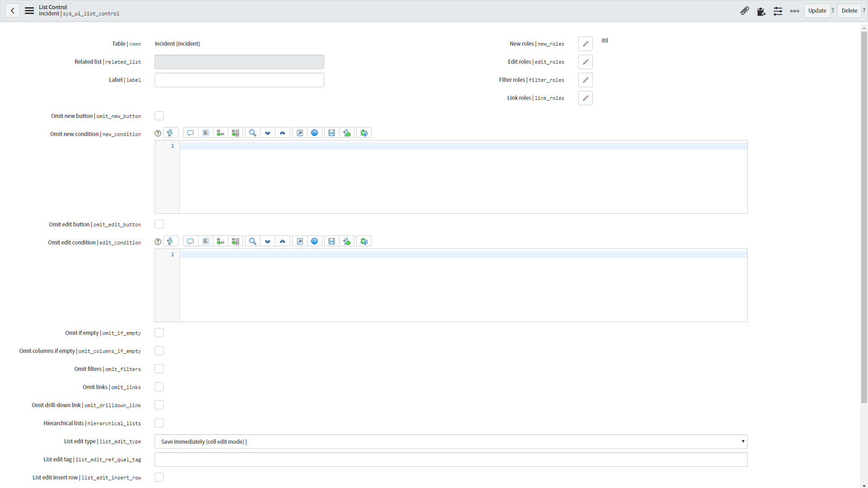Click the Delete button

849,11
